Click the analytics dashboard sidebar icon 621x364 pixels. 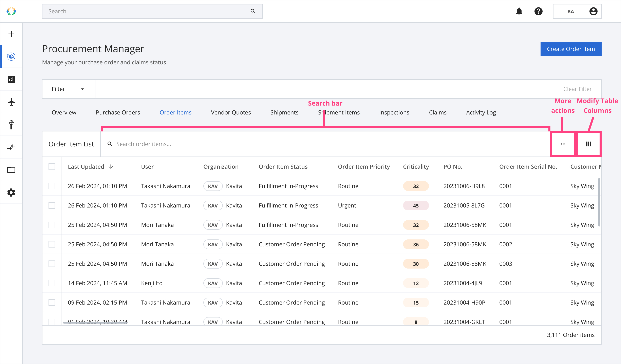[12, 79]
